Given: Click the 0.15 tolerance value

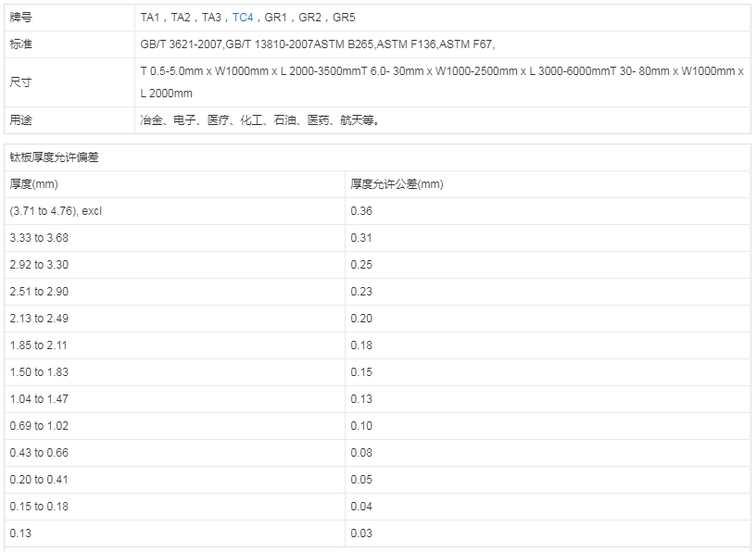Looking at the screenshot, I should 361,372.
